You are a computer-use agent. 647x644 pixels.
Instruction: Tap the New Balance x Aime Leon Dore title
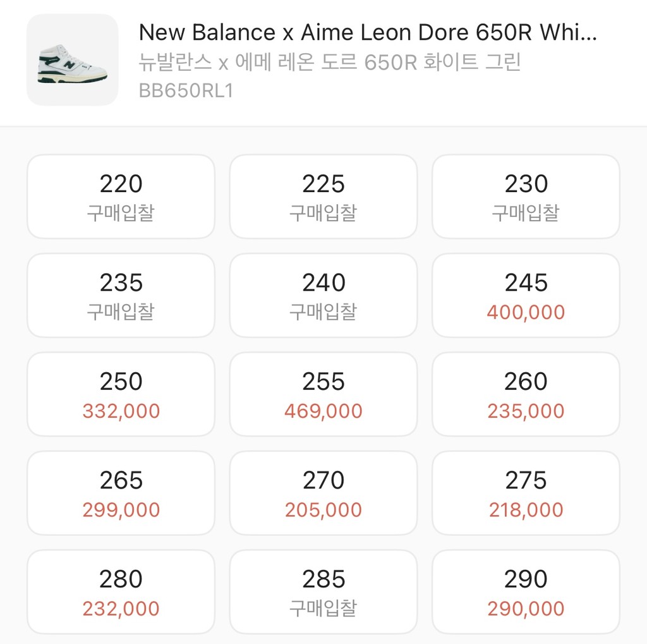(367, 32)
